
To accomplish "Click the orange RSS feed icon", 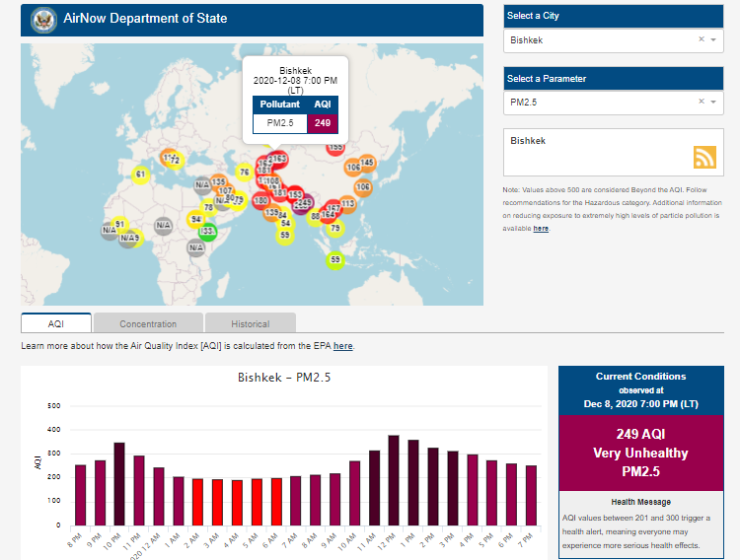I will (x=704, y=158).
